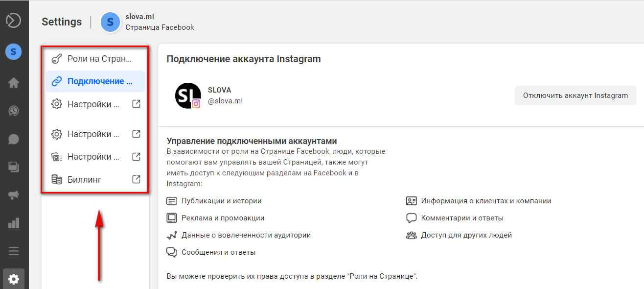Screen dimensions: 644x289
Task: Open the first 'Настройки' external link item
Action: pyautogui.click(x=95, y=104)
